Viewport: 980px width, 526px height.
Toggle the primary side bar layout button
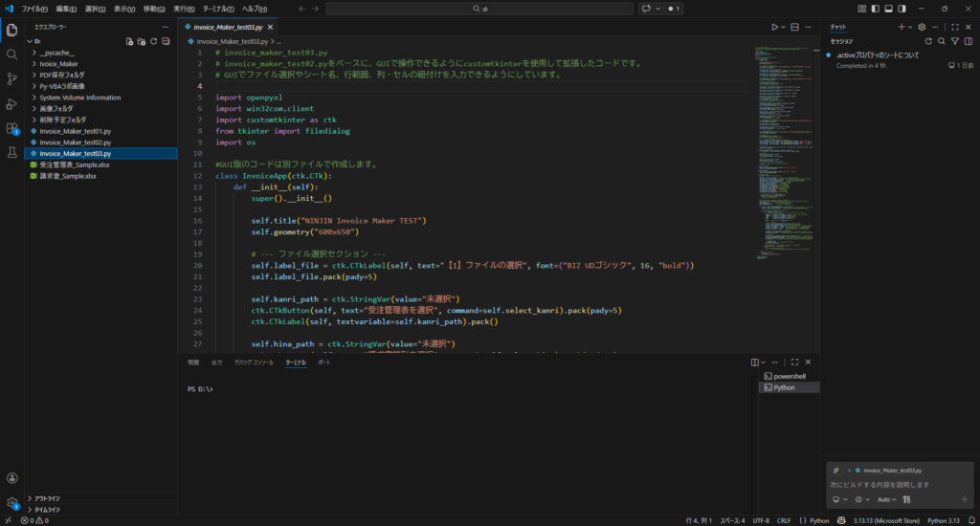pos(875,9)
